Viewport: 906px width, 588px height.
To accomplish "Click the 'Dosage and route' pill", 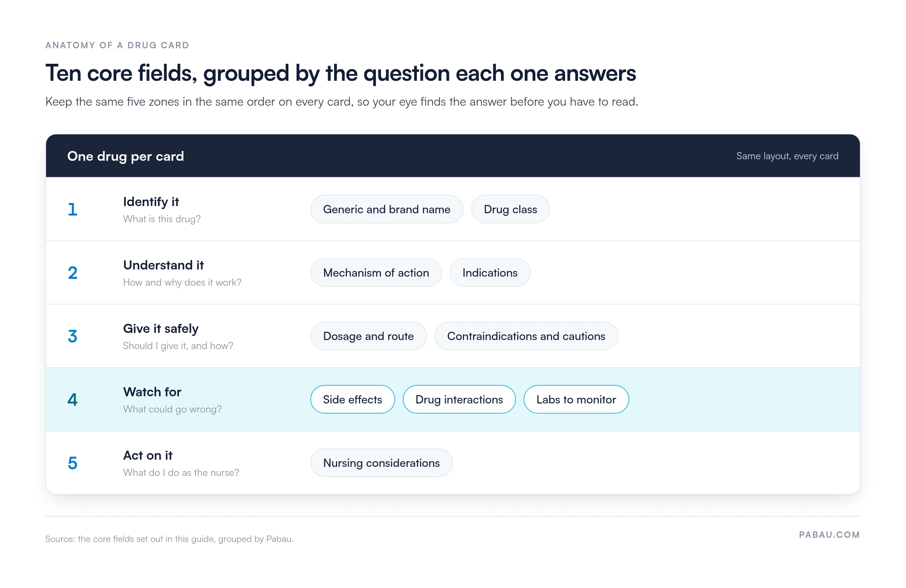I will tap(368, 336).
